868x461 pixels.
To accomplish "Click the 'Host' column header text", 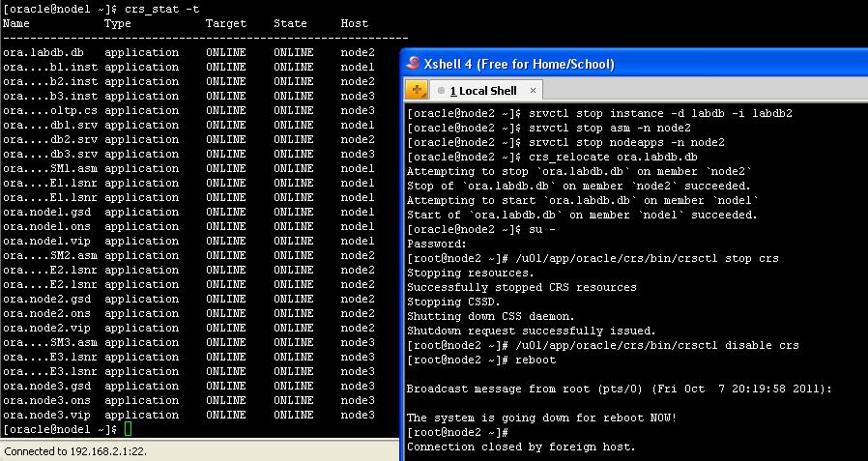I will point(355,23).
